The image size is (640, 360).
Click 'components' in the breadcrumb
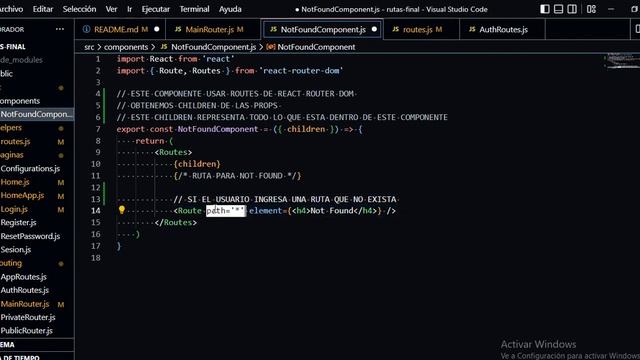pyautogui.click(x=126, y=47)
